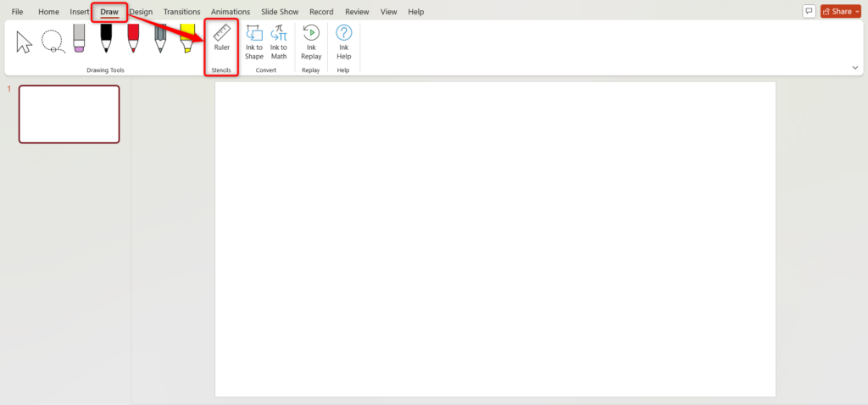This screenshot has width=868, height=405.
Task: Choose the gray pencil tool
Action: (x=160, y=39)
